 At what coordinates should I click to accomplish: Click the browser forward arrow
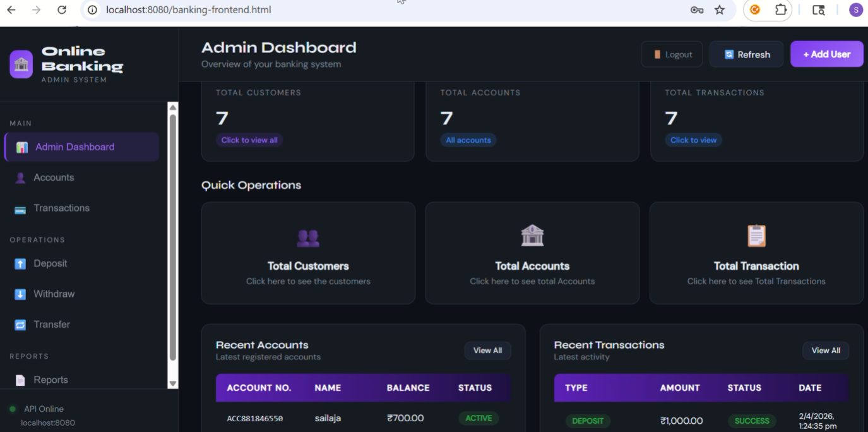[x=36, y=10]
